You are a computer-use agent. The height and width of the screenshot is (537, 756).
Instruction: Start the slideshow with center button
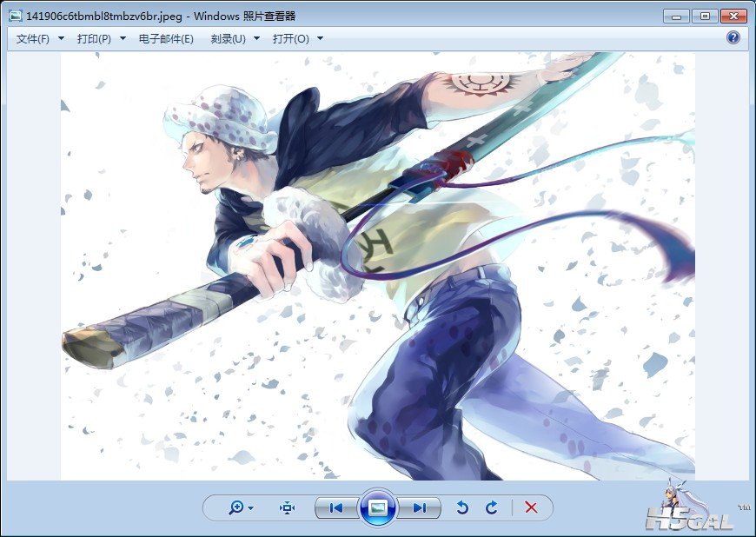(378, 507)
